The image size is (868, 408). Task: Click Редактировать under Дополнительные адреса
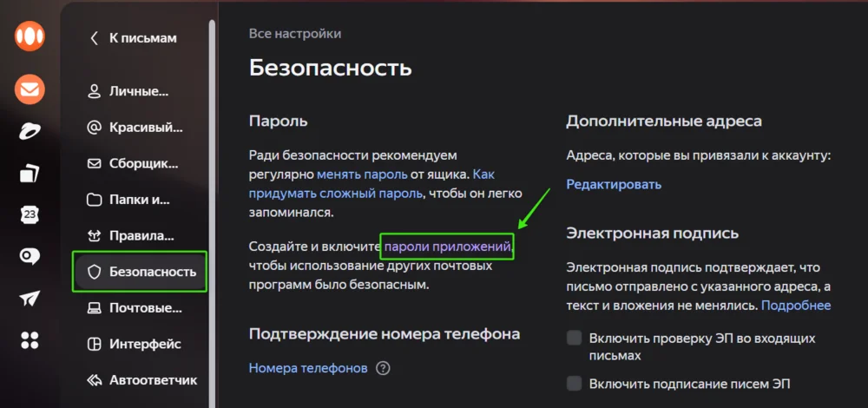click(614, 184)
